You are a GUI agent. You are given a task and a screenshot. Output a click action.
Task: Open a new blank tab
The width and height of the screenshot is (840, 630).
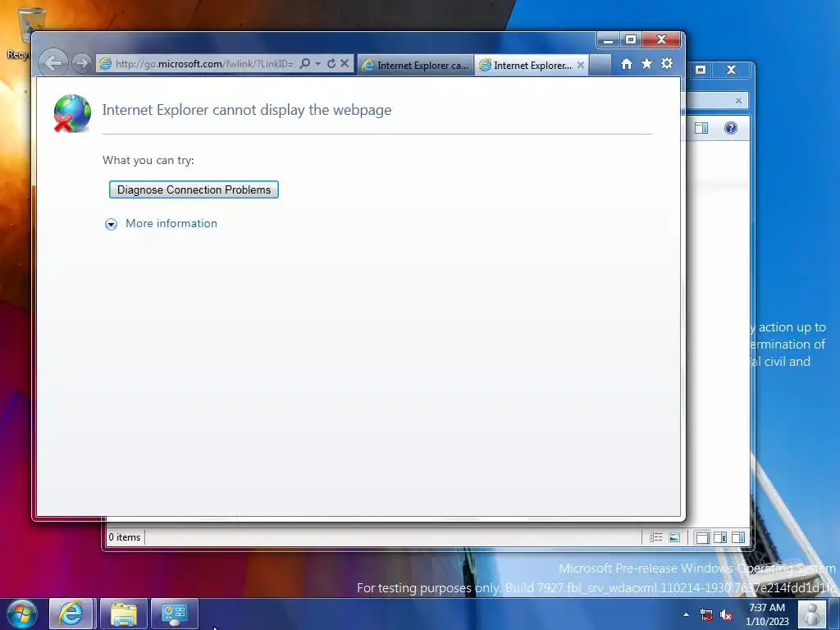(600, 65)
